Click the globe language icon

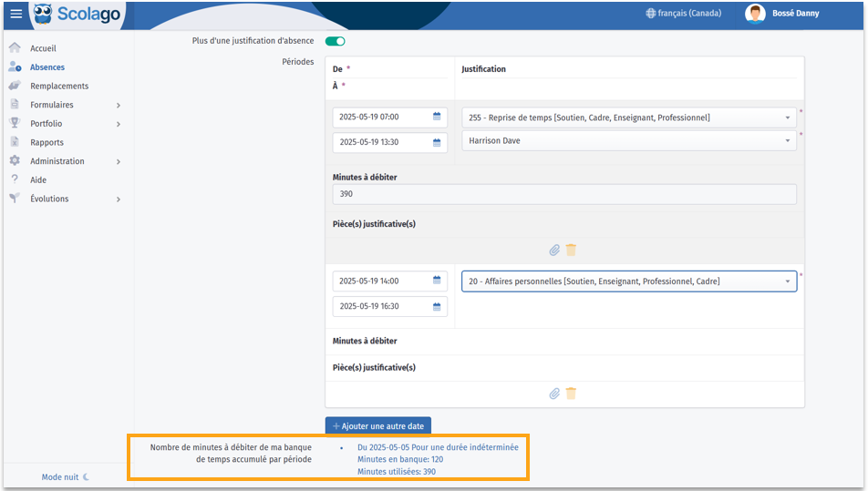pyautogui.click(x=650, y=14)
